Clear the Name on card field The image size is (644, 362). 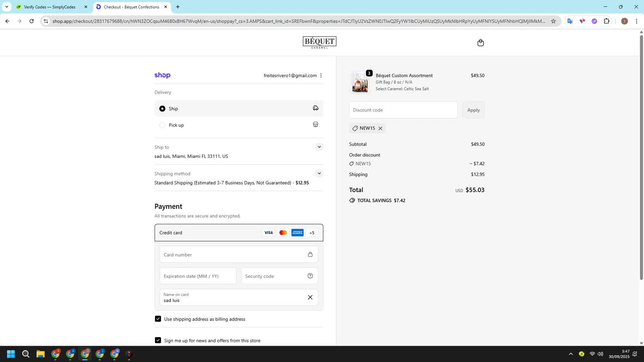(x=310, y=297)
